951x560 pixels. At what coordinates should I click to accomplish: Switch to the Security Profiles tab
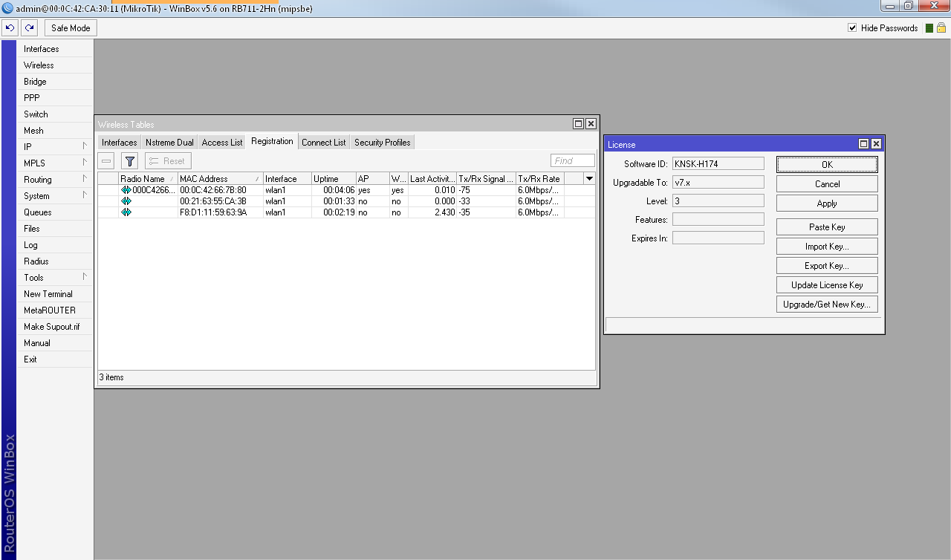(x=382, y=143)
